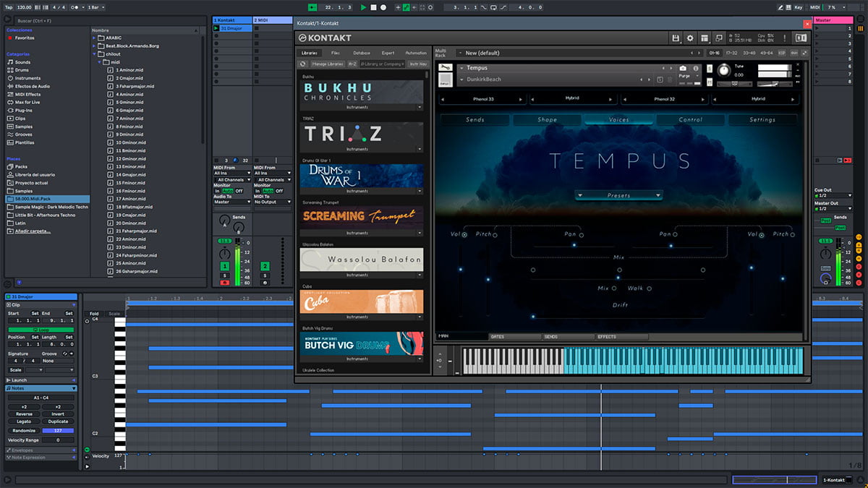The width and height of the screenshot is (868, 488).
Task: Open Sounds category in Ableton browser
Action: (x=22, y=62)
